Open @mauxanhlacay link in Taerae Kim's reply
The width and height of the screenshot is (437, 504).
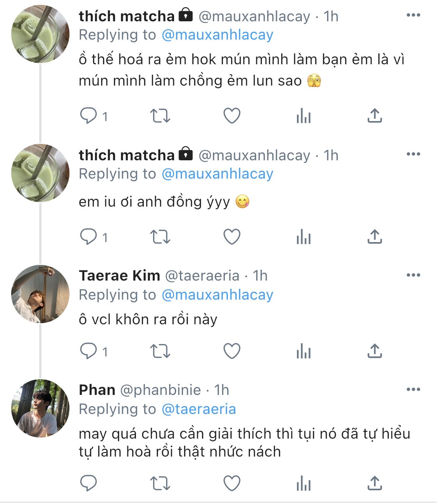tap(217, 295)
